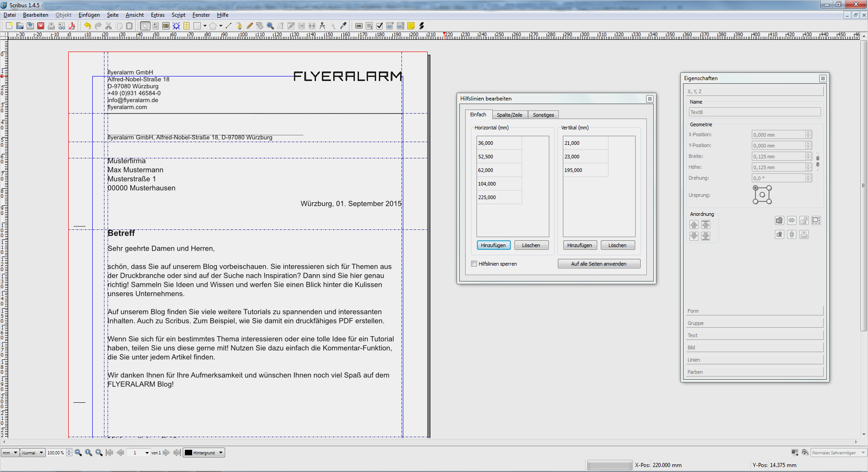Screen dimensions: 868x472
Task: Expand the Farben section in Eigenschaften
Action: pos(754,372)
